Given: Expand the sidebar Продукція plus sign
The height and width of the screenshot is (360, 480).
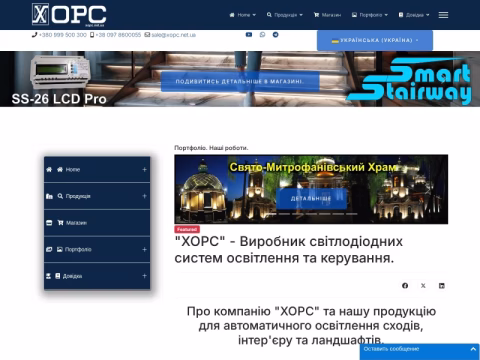Looking at the screenshot, I should (x=144, y=196).
